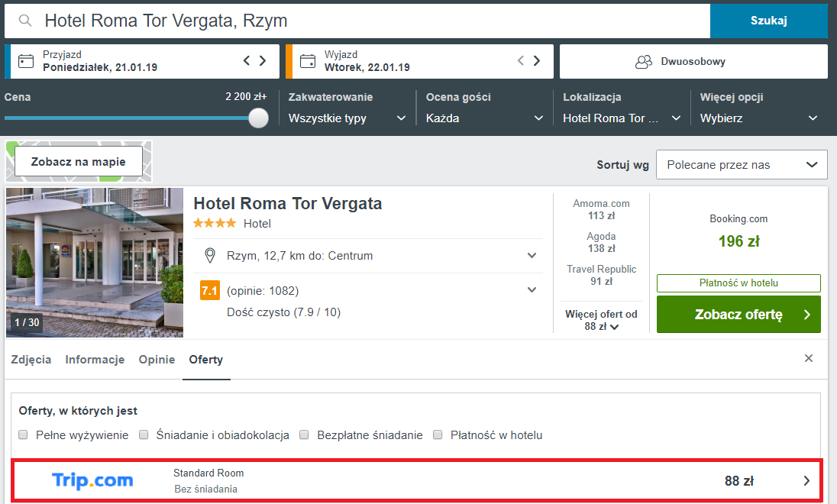Image resolution: width=837 pixels, height=504 pixels.
Task: Click the departure calendar icon
Action: point(308,61)
